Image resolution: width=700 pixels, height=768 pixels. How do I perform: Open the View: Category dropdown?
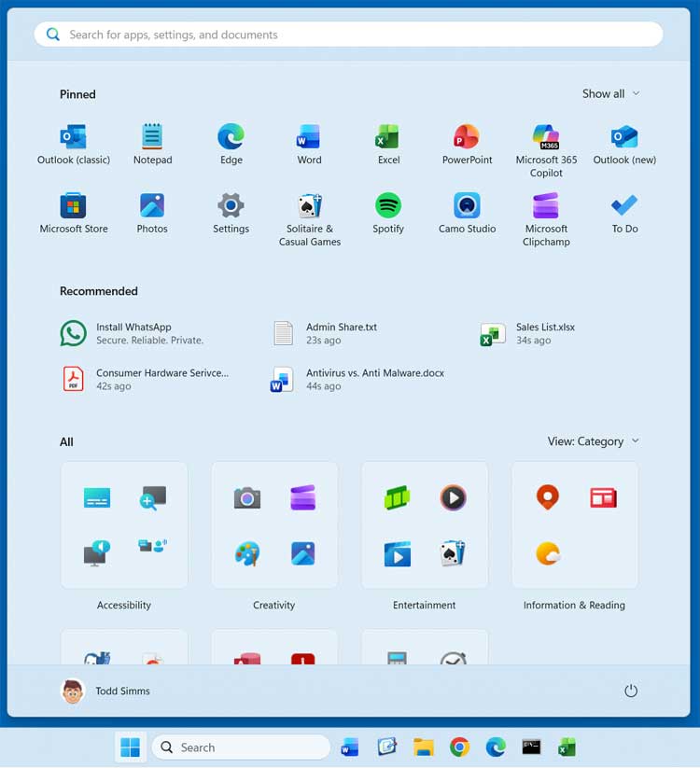point(594,441)
